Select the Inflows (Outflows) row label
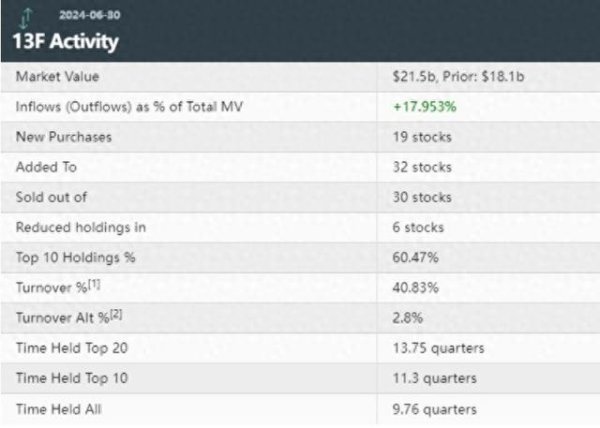 (x=129, y=107)
